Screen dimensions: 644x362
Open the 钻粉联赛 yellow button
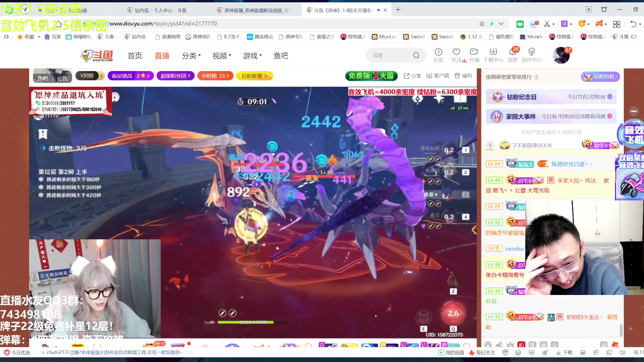(254, 76)
